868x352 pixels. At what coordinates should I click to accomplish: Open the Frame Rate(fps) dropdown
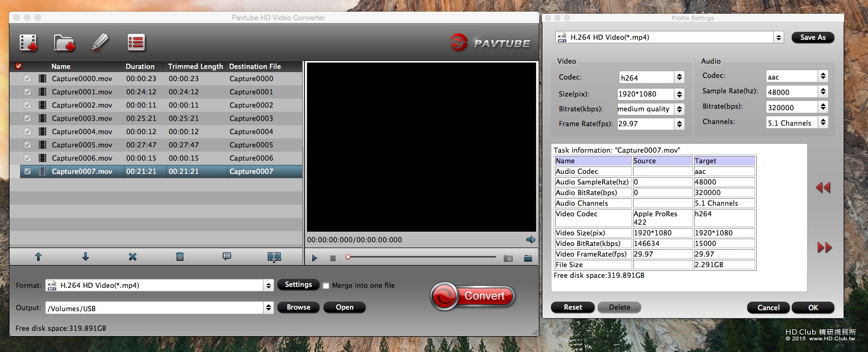679,124
